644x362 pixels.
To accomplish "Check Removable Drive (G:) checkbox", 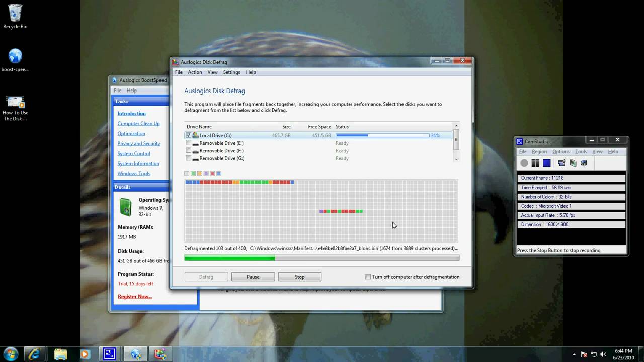I will point(189,158).
